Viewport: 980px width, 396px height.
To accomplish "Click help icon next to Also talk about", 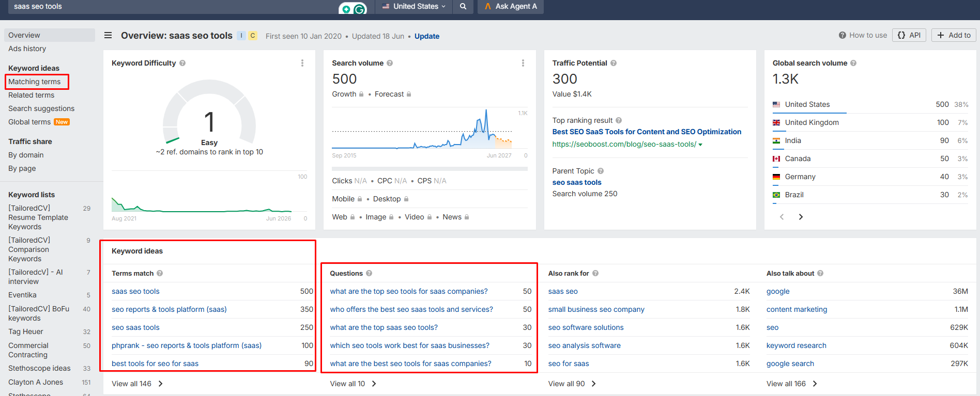I will point(820,273).
